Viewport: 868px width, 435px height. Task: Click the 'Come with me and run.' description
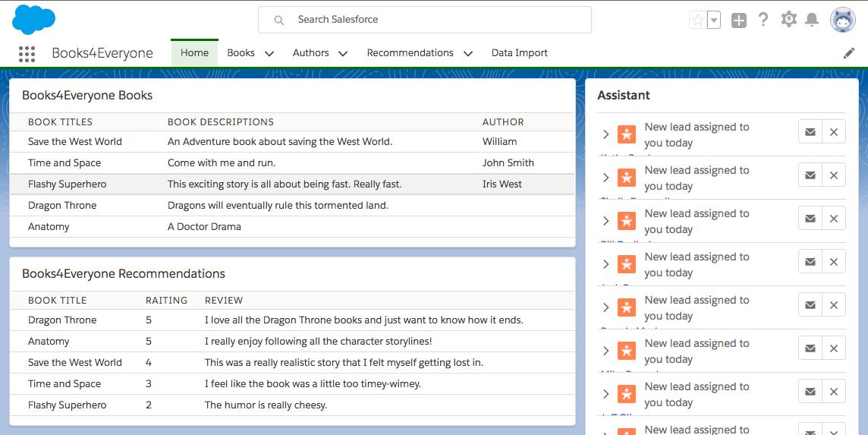(x=222, y=163)
